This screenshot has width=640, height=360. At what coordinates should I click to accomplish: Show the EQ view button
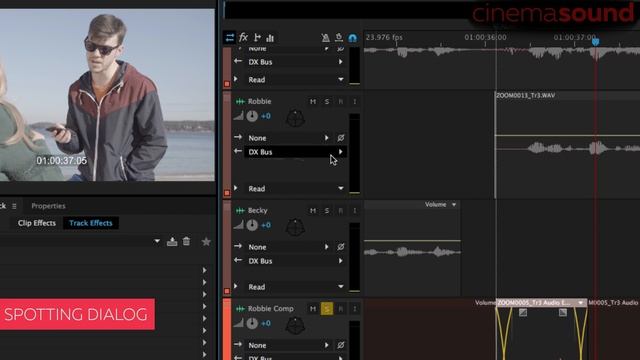point(270,38)
